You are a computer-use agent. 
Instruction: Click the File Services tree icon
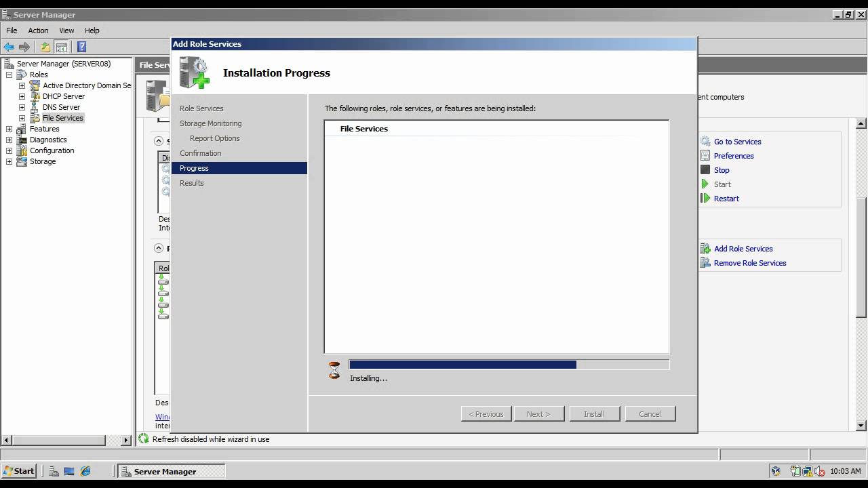coord(35,118)
